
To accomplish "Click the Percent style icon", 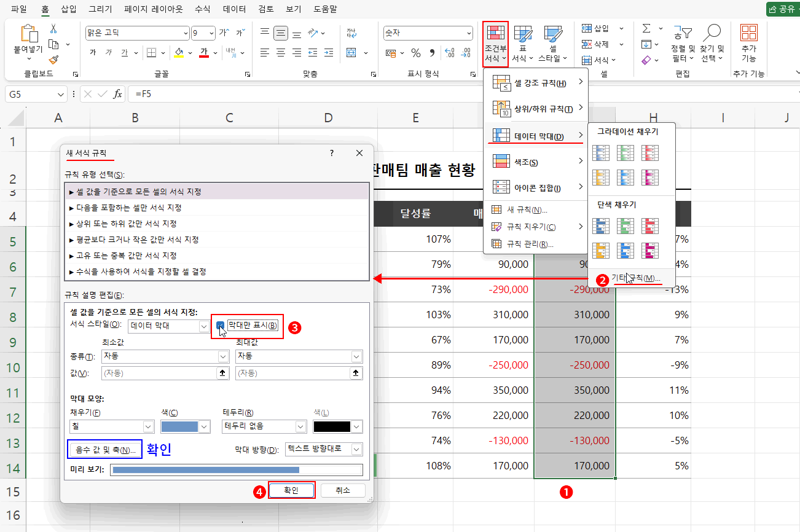I will (416, 53).
